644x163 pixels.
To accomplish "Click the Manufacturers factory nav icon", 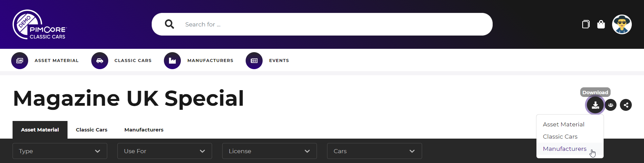I will [172, 61].
